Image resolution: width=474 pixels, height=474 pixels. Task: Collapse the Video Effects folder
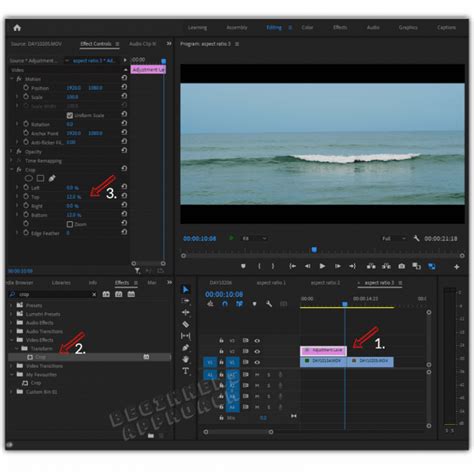(11, 340)
